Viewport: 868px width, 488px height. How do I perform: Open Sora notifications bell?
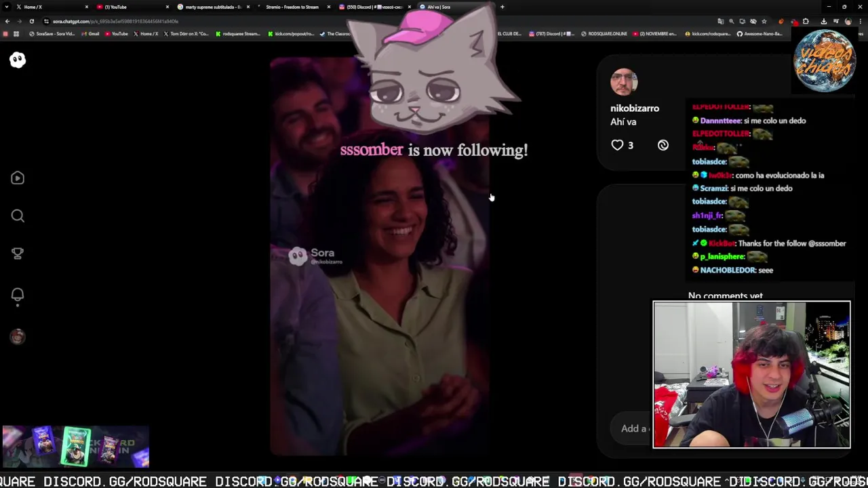click(x=18, y=295)
